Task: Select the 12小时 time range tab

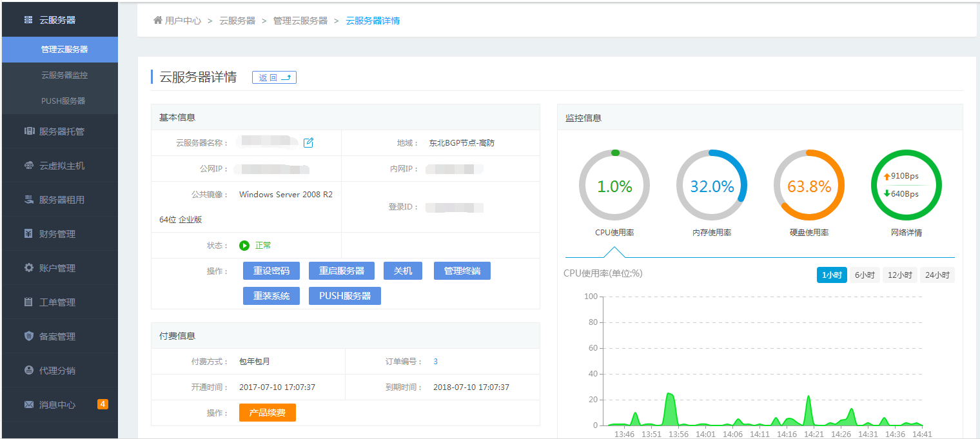Action: pyautogui.click(x=900, y=275)
